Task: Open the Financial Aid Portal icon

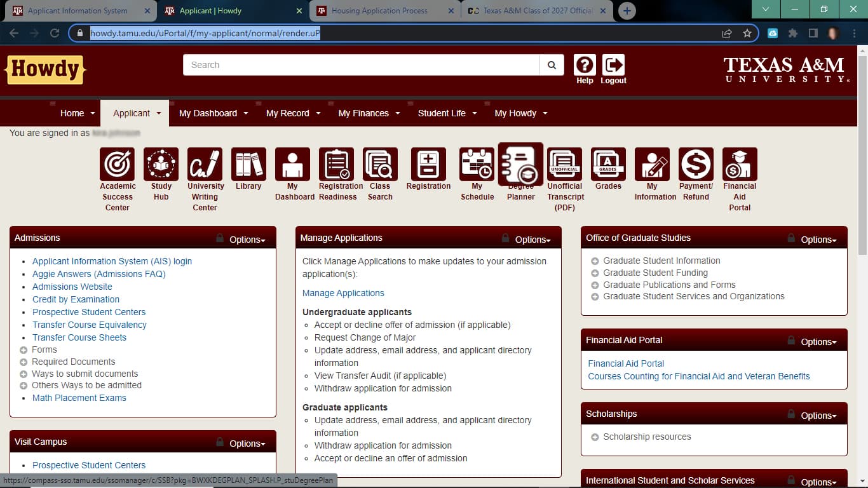Action: point(740,165)
